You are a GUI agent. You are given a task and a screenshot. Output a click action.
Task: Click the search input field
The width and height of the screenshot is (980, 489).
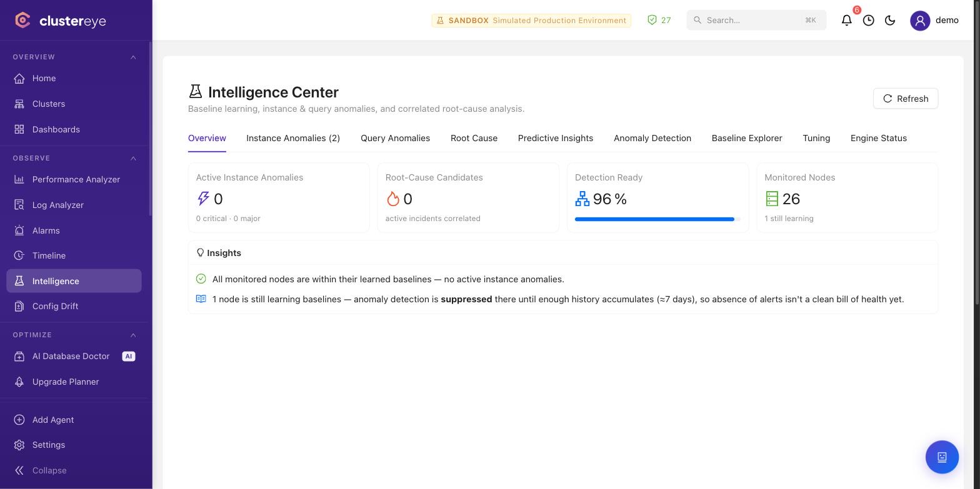(x=756, y=20)
